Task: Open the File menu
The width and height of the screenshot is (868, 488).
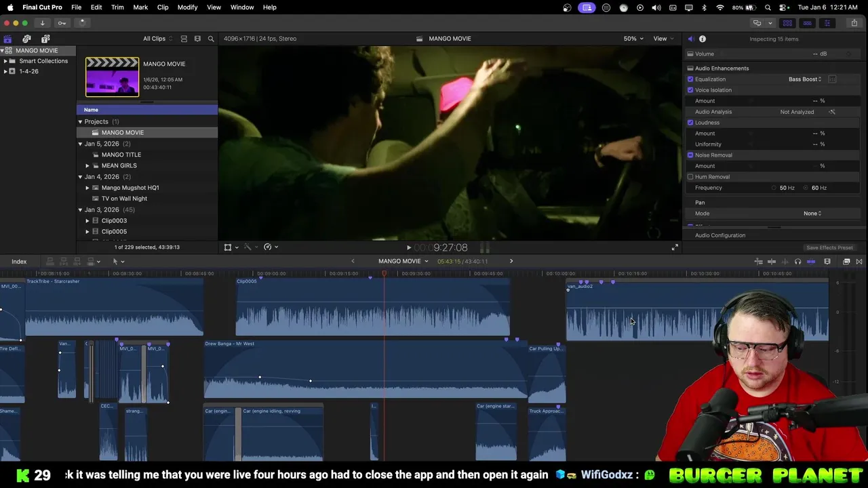Action: 77,7
